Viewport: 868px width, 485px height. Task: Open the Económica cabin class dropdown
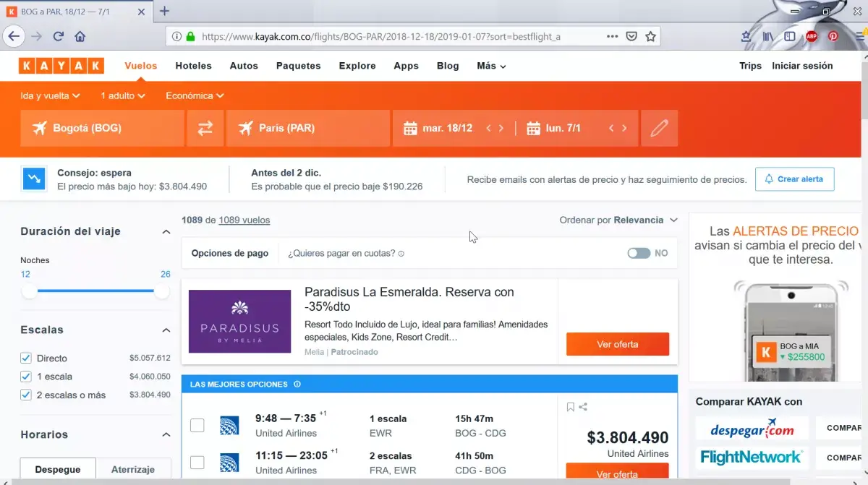click(x=195, y=95)
